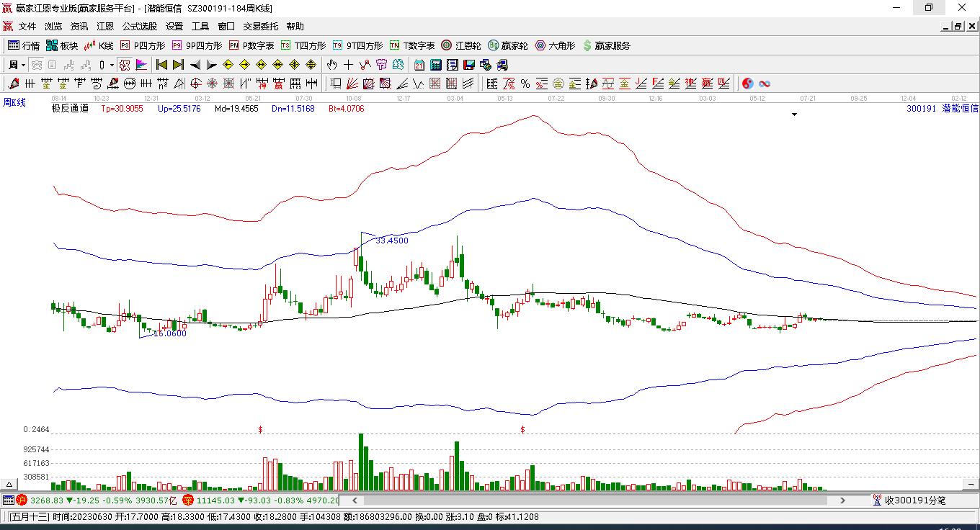This screenshot has height=530, width=980.
Task: Click the 极反通道 indicator label
Action: [x=70, y=109]
